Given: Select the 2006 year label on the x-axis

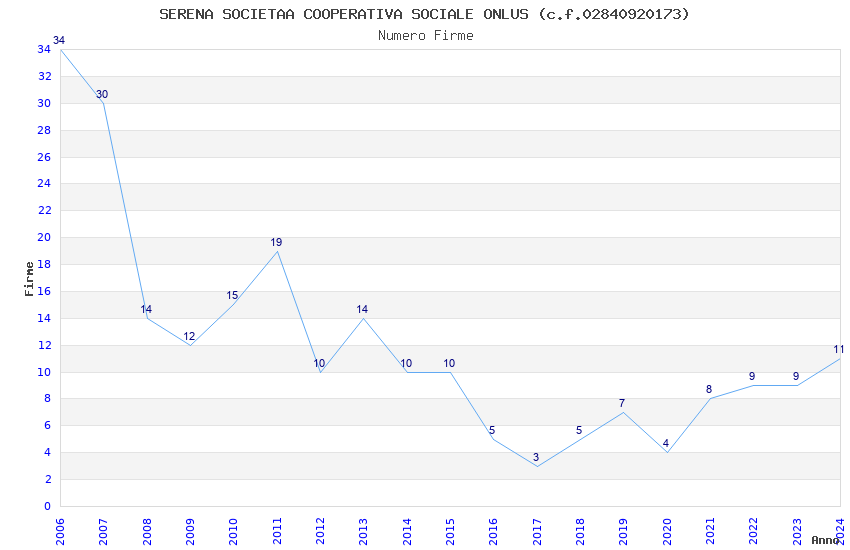Looking at the screenshot, I should 60,531.
